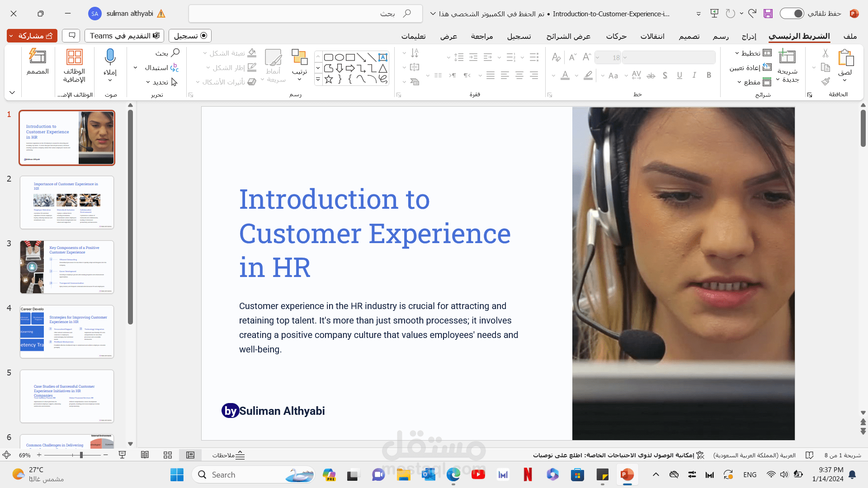
Task: Expand the shapes gallery more arrow
Action: coord(318,80)
